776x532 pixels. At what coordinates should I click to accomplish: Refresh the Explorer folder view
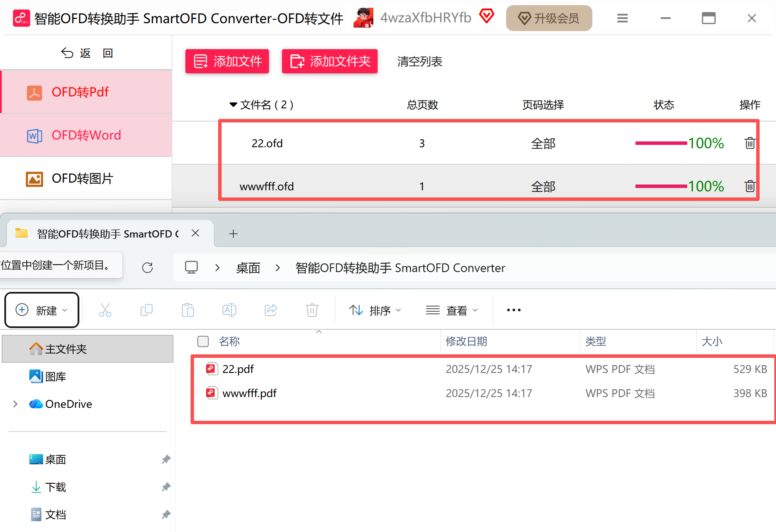[147, 268]
